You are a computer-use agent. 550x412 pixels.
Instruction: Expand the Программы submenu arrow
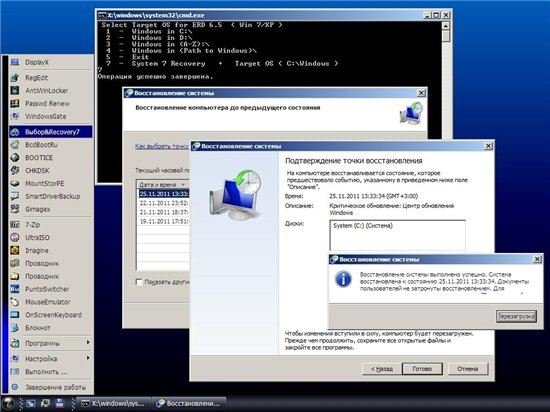click(x=88, y=343)
